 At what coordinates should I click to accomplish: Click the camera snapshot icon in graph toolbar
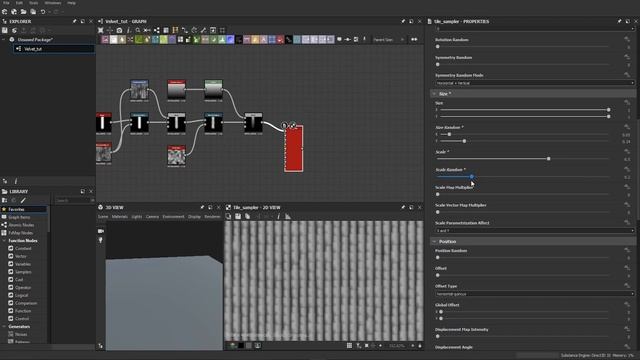[x=119, y=30]
